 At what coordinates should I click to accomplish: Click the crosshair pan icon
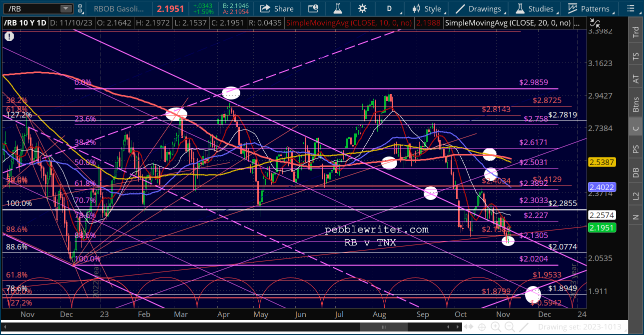(482, 327)
